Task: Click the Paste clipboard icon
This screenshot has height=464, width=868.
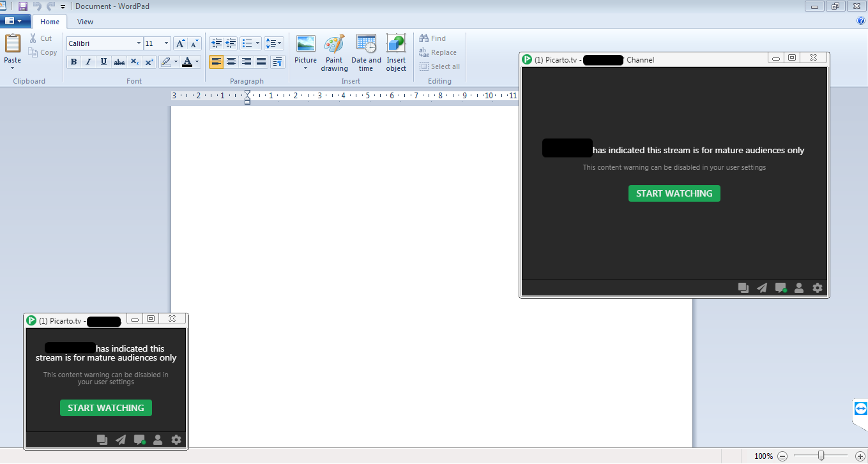Action: point(13,44)
